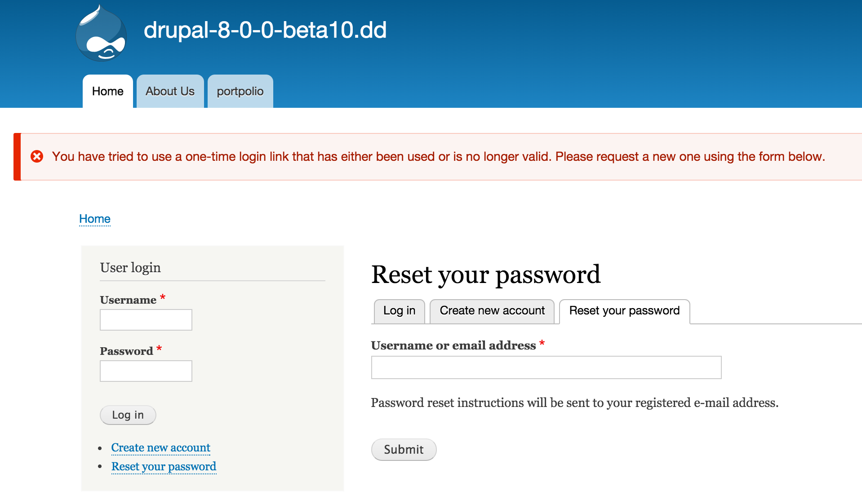Click the Username input field
862x504 pixels.
tap(146, 319)
